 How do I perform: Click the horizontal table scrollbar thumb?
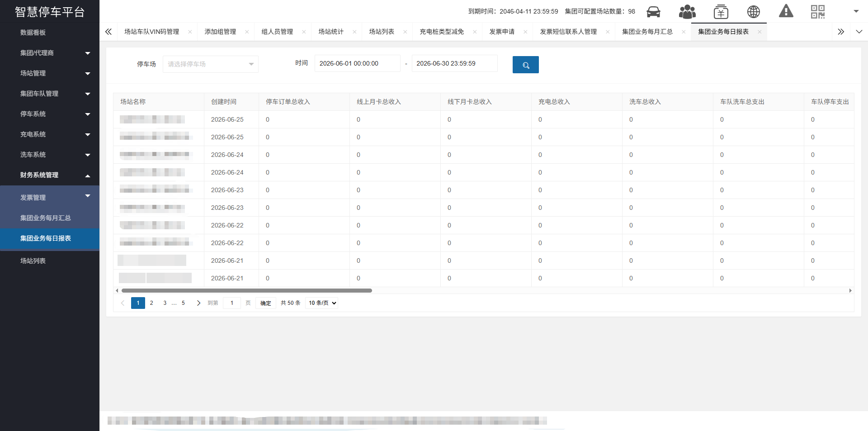click(x=247, y=291)
